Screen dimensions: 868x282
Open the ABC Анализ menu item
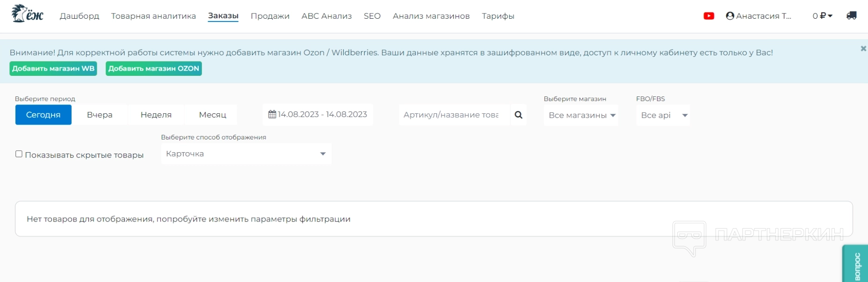tap(326, 16)
